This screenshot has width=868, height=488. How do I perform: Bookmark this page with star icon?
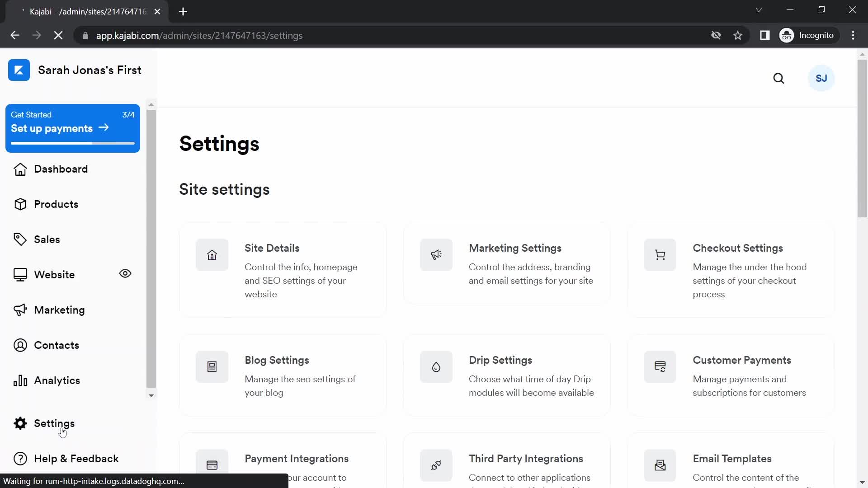pos(738,35)
